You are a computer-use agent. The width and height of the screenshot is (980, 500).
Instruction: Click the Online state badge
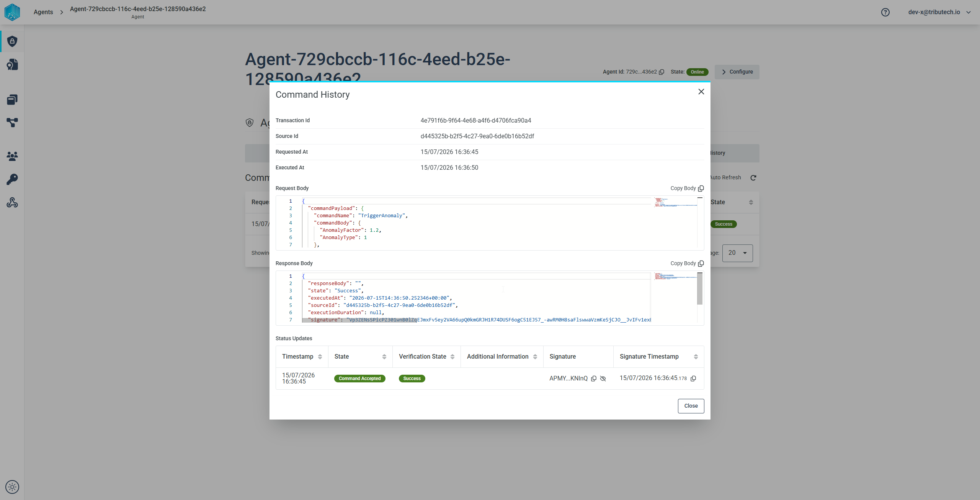click(697, 72)
